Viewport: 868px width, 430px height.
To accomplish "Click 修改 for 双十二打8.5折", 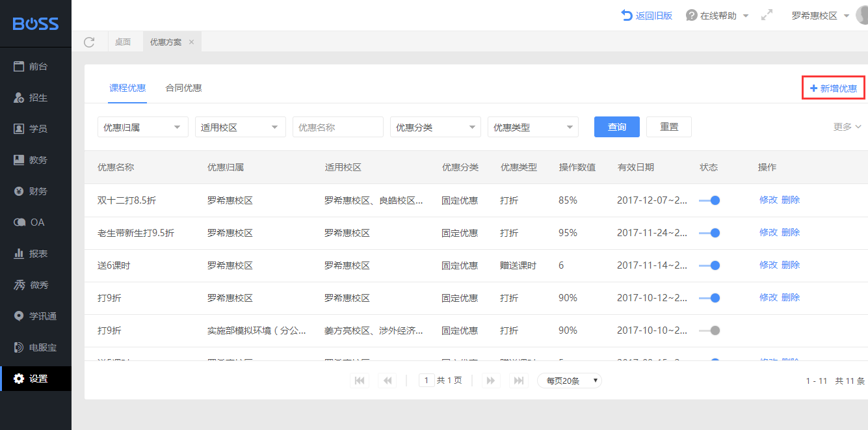I will [x=769, y=200].
